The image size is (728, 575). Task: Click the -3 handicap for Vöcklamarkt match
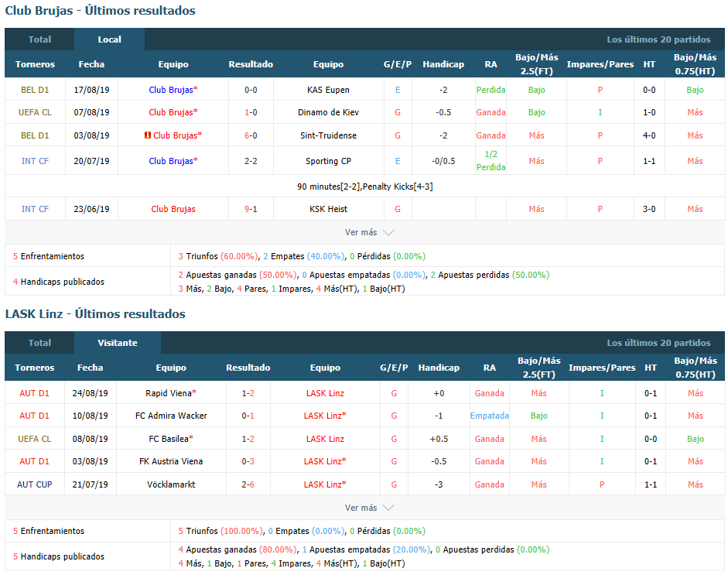pos(439,484)
